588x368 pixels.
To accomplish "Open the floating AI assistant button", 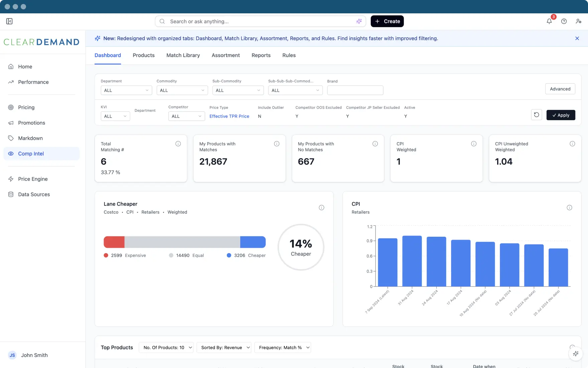I will point(575,354).
